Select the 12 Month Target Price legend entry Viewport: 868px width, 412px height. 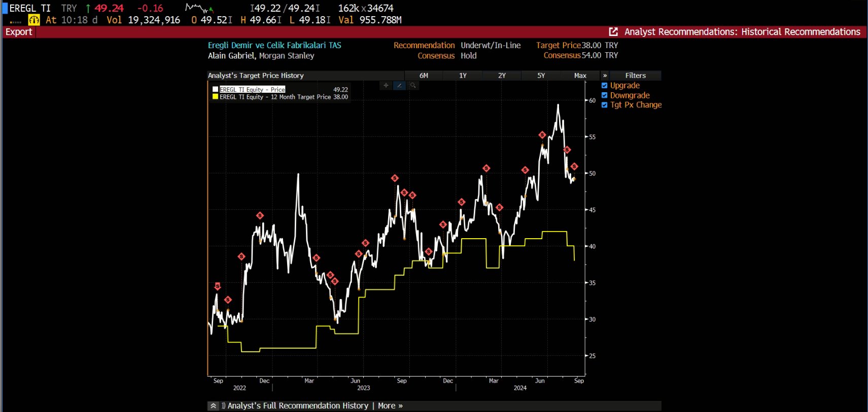click(x=275, y=97)
